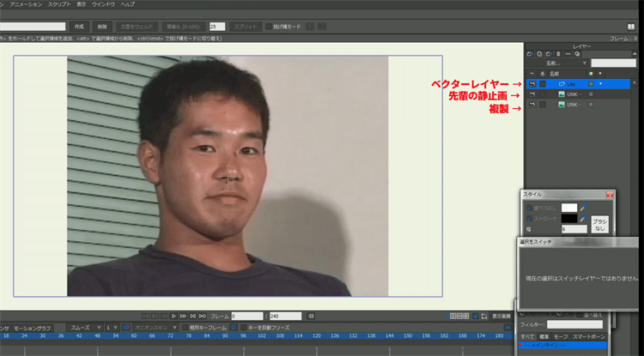Open dropdown arrow in layer column header
644x356 pixels.
pos(600,74)
